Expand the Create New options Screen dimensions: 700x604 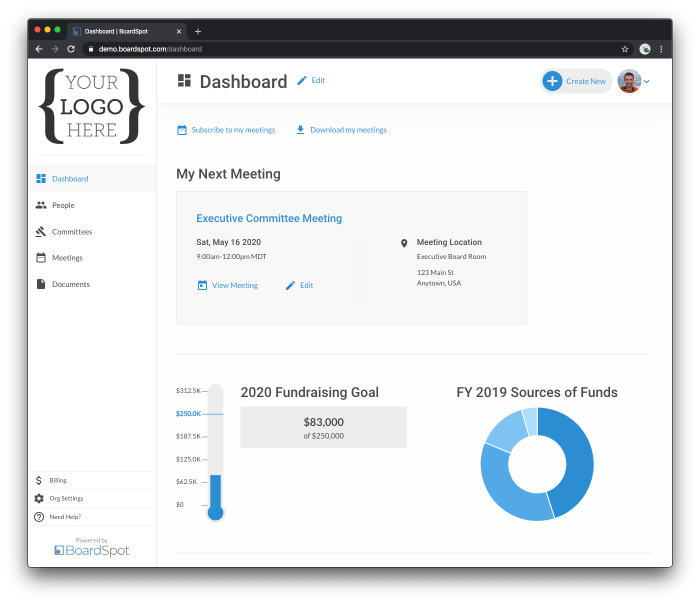tap(576, 81)
